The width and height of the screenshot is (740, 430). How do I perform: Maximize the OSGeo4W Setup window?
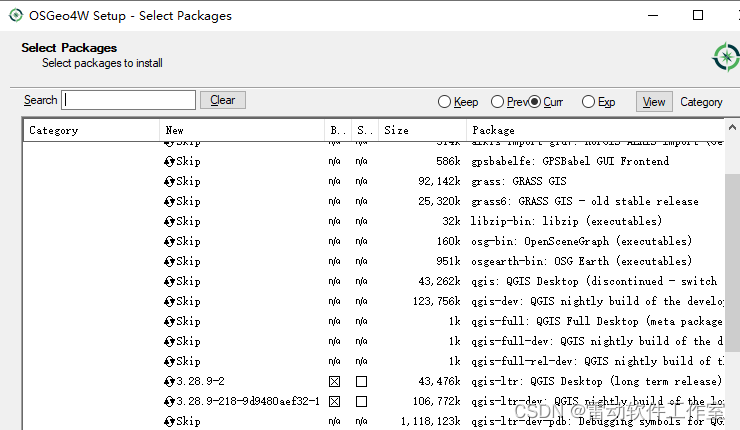click(698, 16)
